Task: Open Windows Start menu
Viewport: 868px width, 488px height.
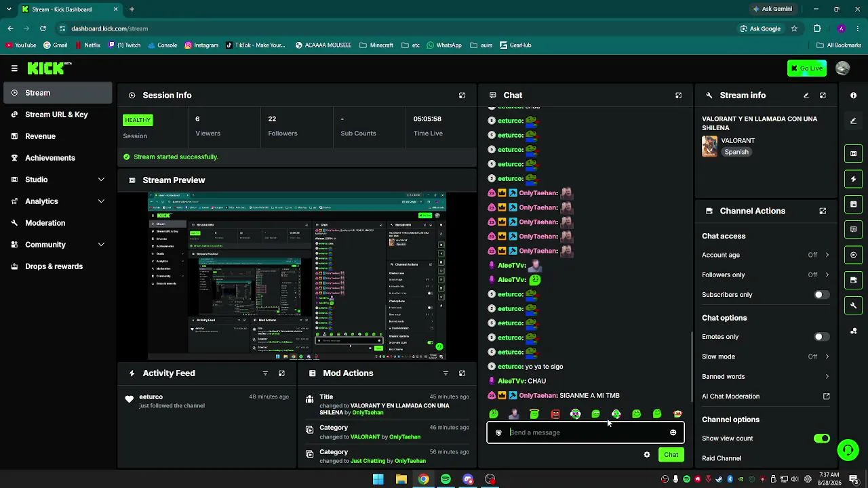Action: [x=378, y=479]
